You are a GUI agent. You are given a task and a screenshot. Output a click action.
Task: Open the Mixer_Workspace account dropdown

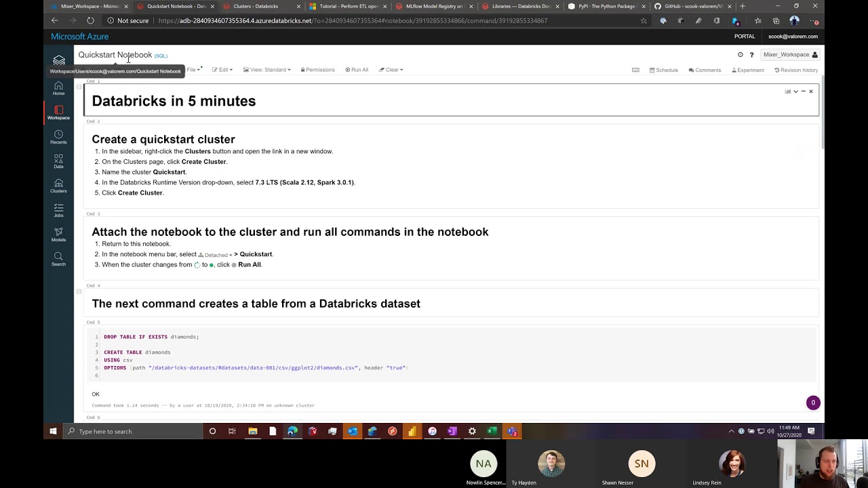[790, 55]
